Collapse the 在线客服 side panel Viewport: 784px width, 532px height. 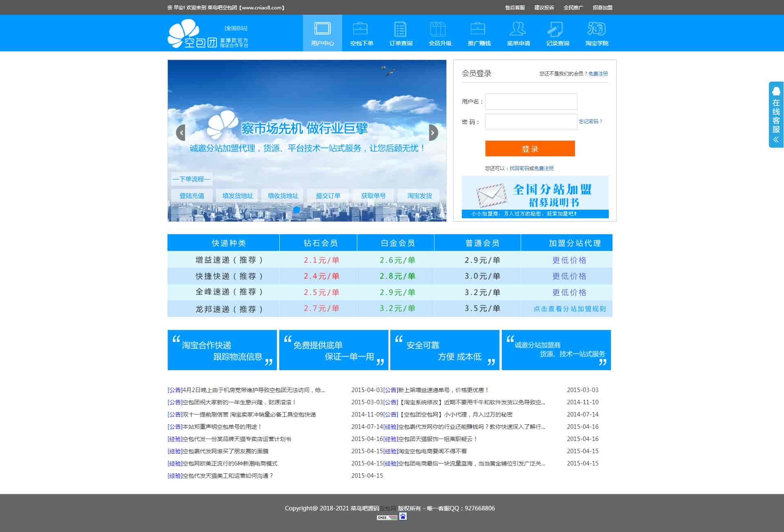coord(776,140)
